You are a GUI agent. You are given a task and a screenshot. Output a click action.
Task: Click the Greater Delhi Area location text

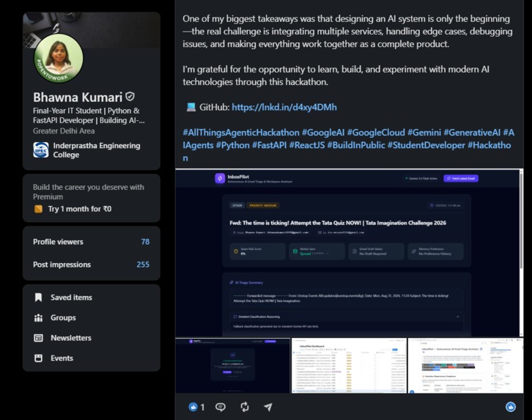point(64,131)
